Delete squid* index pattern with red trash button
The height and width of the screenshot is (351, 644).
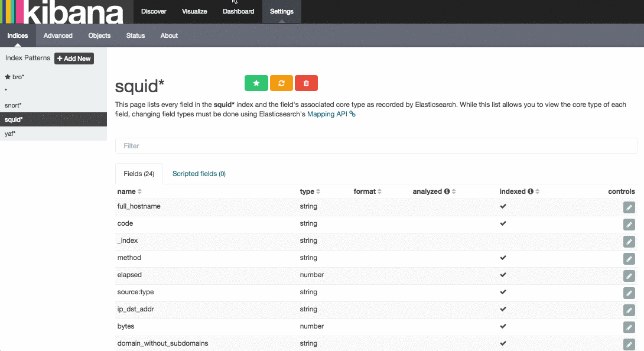(306, 83)
